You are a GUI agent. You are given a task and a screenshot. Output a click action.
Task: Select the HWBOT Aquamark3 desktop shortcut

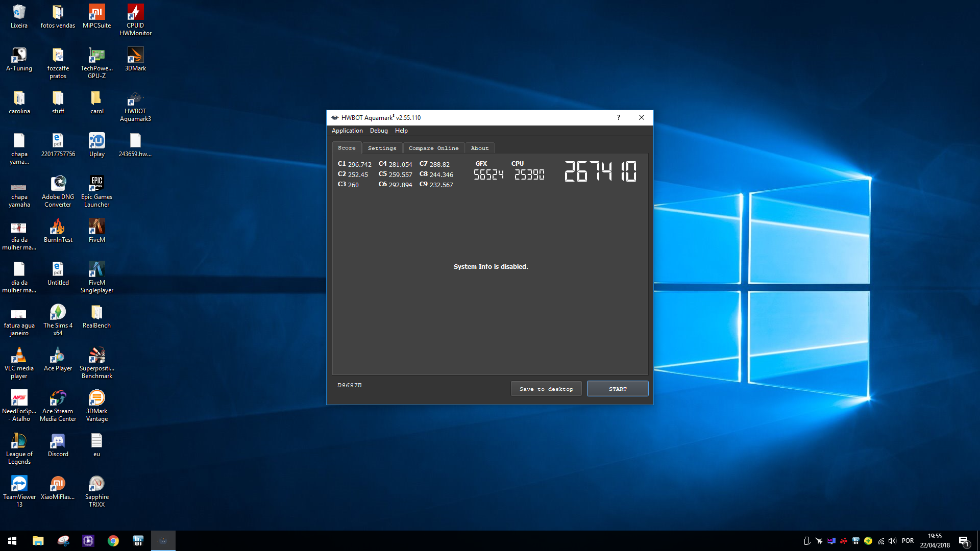135,106
